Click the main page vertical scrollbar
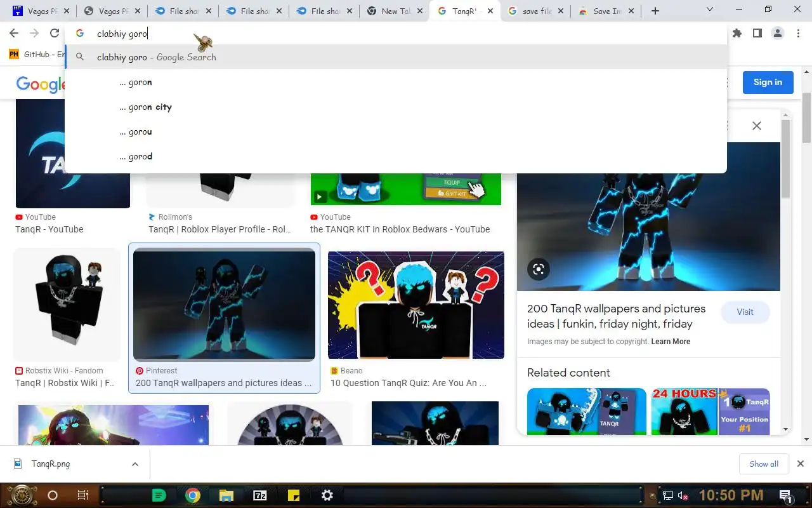The width and height of the screenshot is (812, 508). (x=806, y=118)
